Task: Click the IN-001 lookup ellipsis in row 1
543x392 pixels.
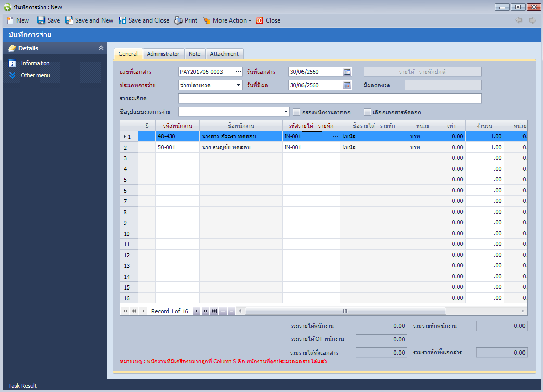Action: pyautogui.click(x=335, y=136)
